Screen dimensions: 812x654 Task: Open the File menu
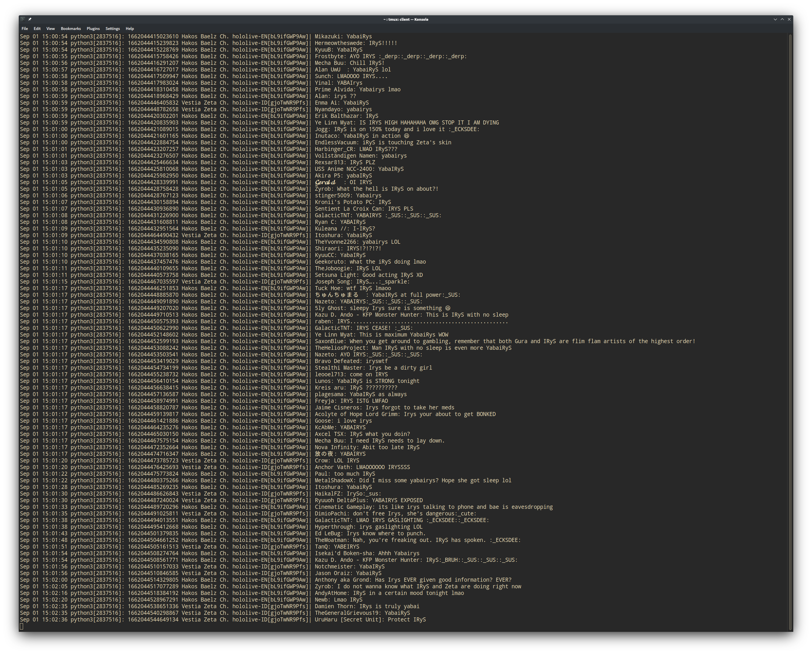click(x=25, y=29)
